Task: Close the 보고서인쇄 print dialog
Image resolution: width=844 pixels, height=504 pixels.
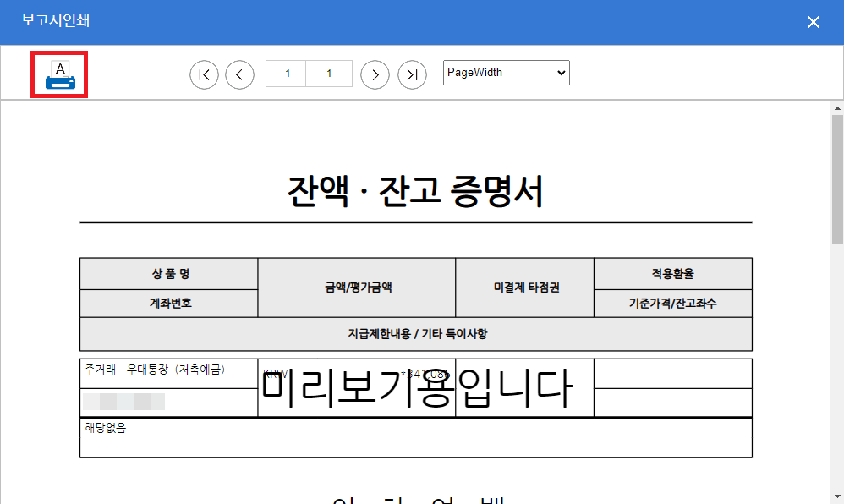Action: coord(814,21)
